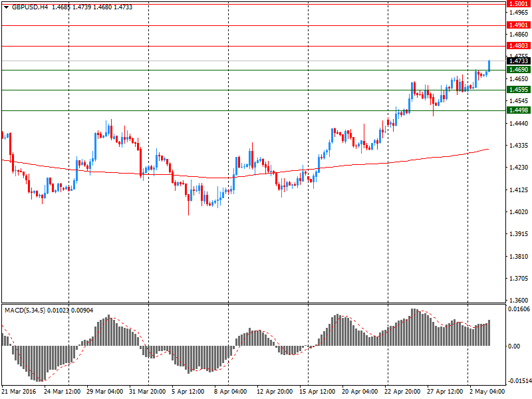532x399 pixels.
Task: Select the 1.4901 red price level label
Action: (519, 25)
